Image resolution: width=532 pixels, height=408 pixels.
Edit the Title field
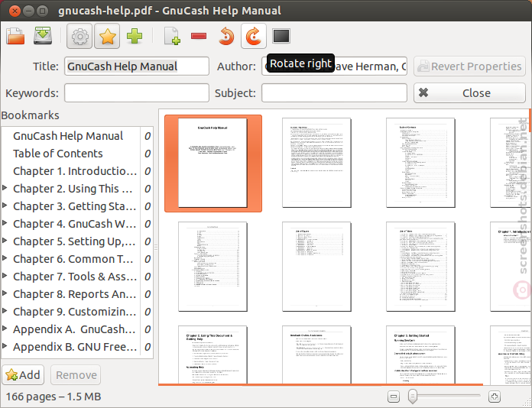point(137,66)
